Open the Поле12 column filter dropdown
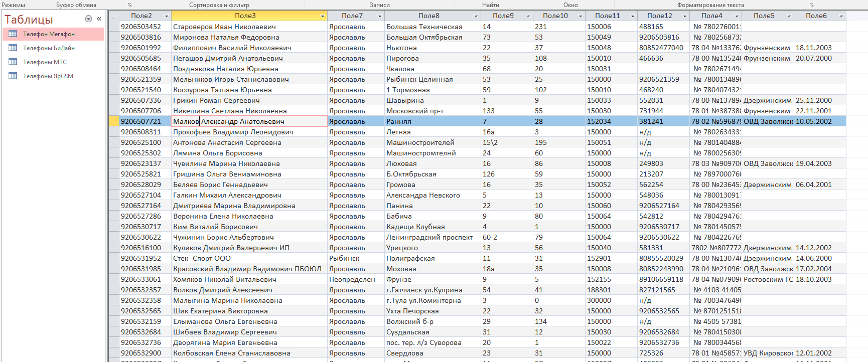The width and height of the screenshot is (868, 362). pos(684,16)
